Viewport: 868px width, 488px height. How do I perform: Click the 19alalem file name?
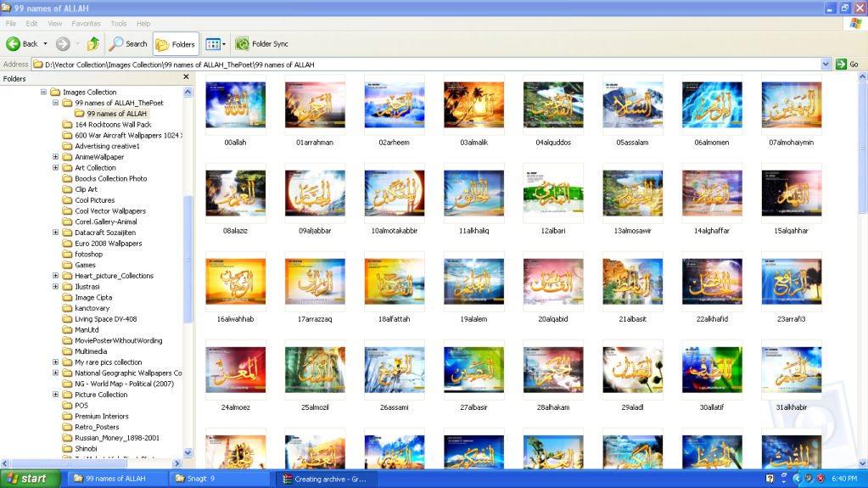pyautogui.click(x=473, y=319)
